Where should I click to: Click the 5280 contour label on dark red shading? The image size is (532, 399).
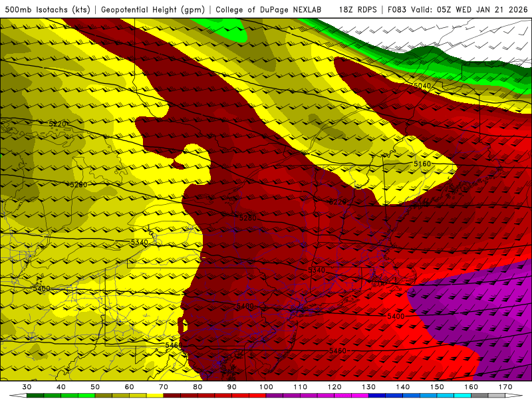(x=248, y=218)
